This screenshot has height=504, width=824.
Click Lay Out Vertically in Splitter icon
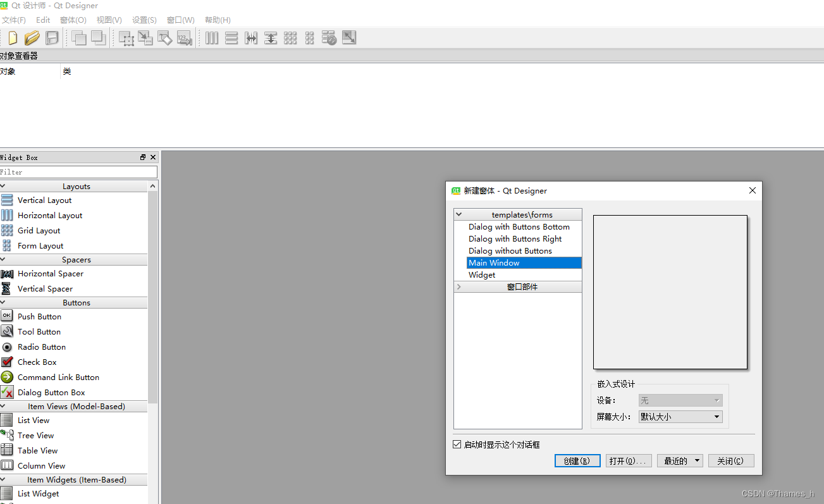pyautogui.click(x=271, y=38)
